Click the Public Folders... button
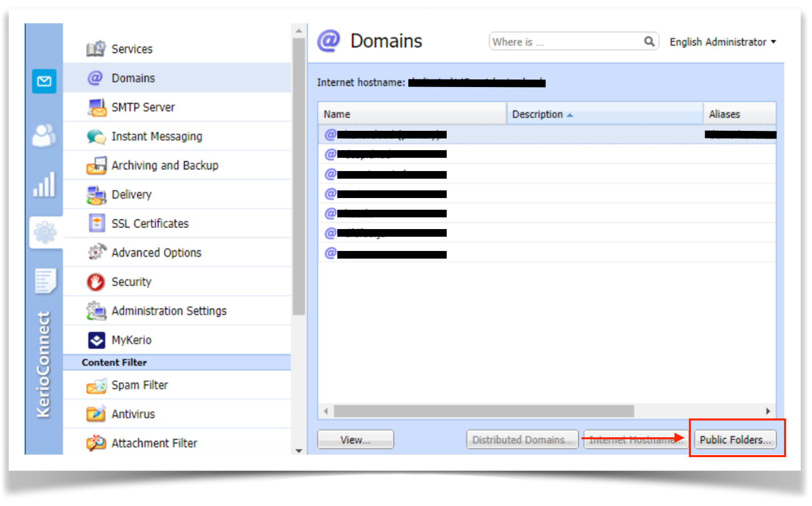The image size is (812, 506). pos(735,440)
